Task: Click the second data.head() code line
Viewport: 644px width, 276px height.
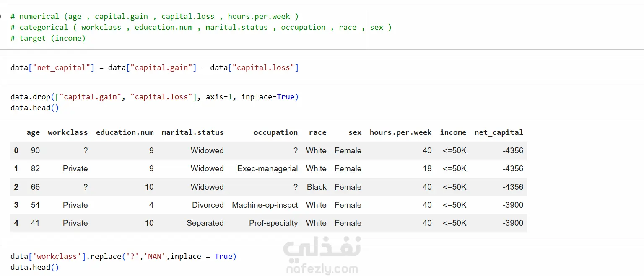Action: (x=35, y=267)
